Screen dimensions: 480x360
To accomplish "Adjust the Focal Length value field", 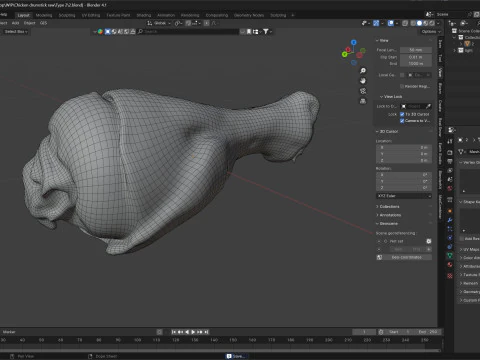I will pos(416,50).
